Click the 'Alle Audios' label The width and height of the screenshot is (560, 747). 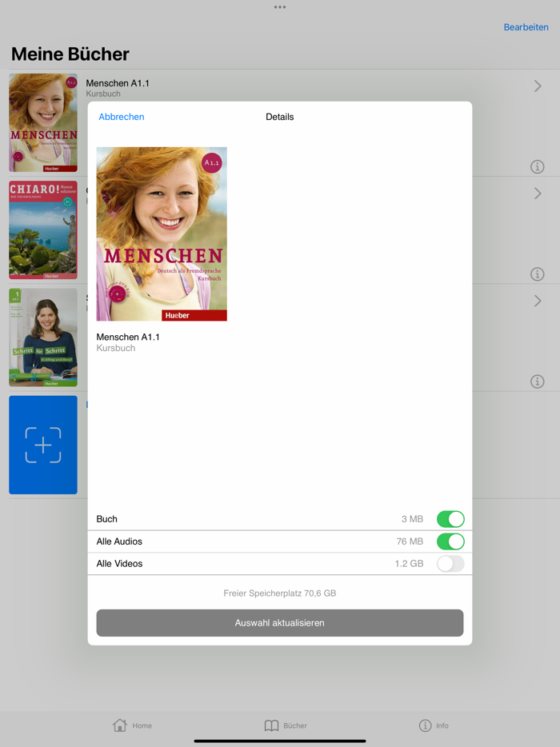[119, 541]
